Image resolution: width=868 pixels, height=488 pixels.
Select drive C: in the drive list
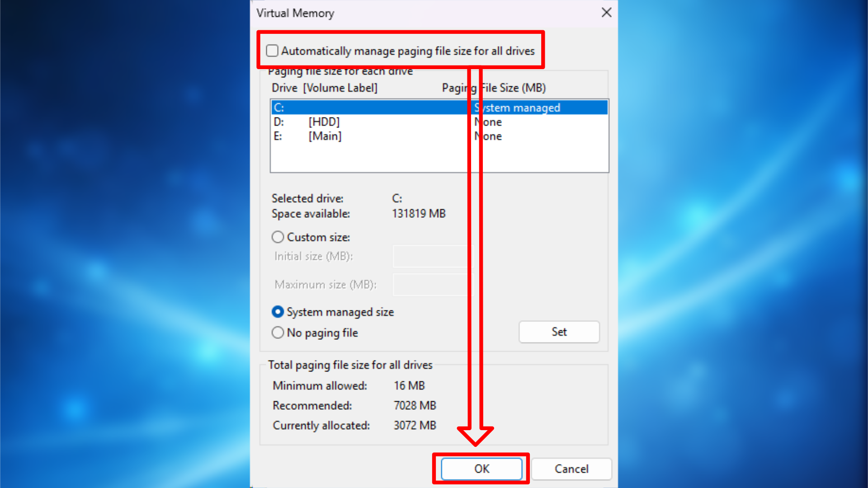[x=362, y=108]
